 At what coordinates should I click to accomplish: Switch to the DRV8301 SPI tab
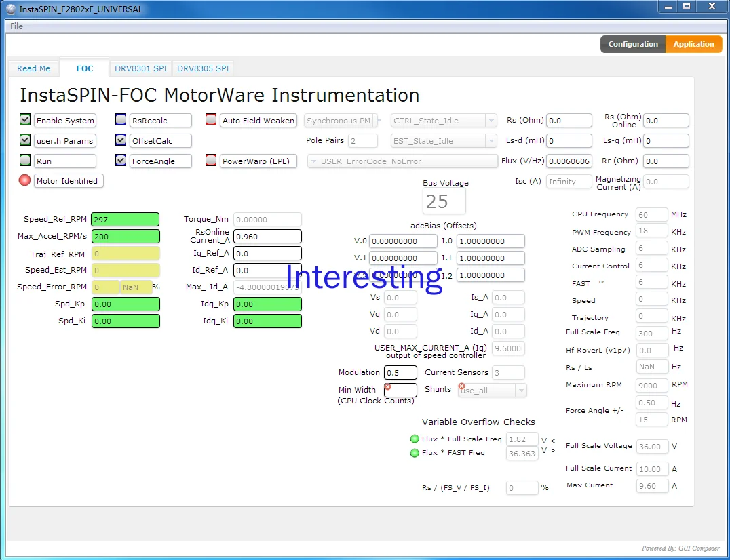coord(140,68)
